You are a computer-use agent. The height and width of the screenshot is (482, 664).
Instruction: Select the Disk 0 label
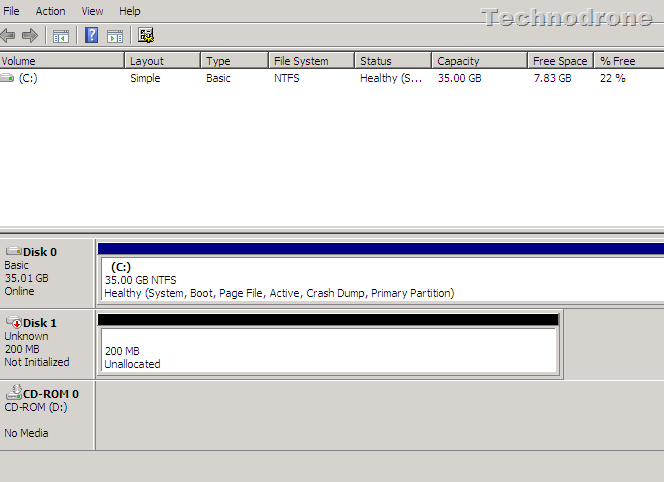(x=40, y=252)
